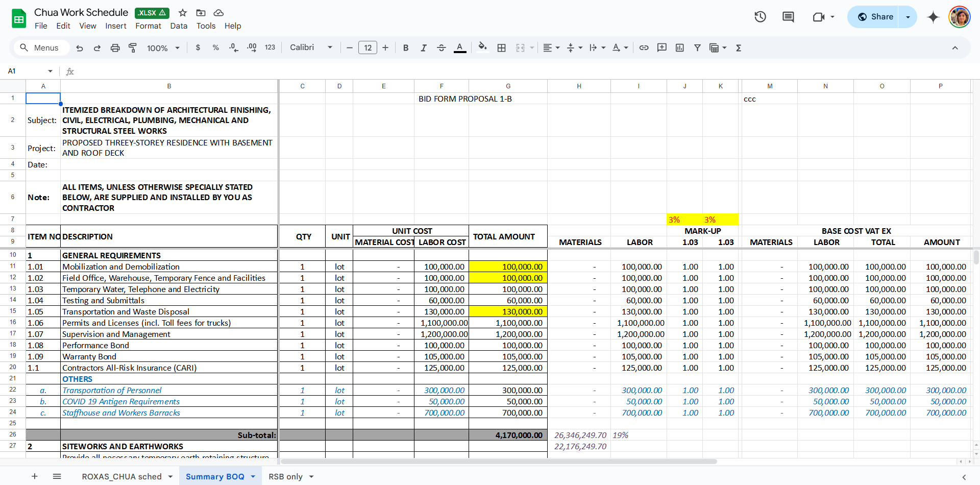
Task: Open the Tools menu
Action: [x=206, y=26]
